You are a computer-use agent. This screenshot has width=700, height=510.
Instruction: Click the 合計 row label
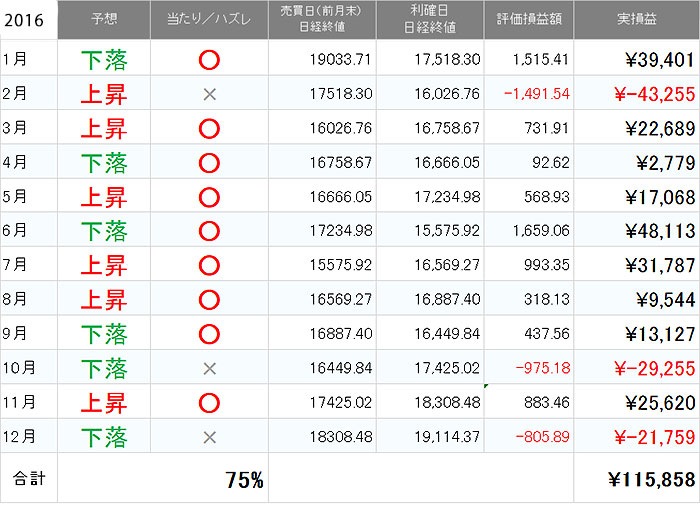28,479
